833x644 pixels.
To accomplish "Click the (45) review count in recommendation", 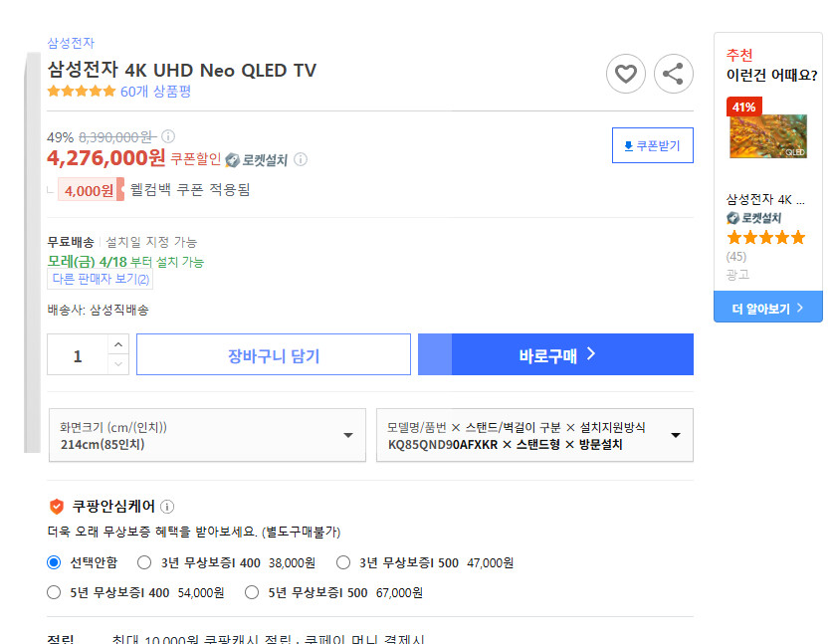I will tap(735, 257).
